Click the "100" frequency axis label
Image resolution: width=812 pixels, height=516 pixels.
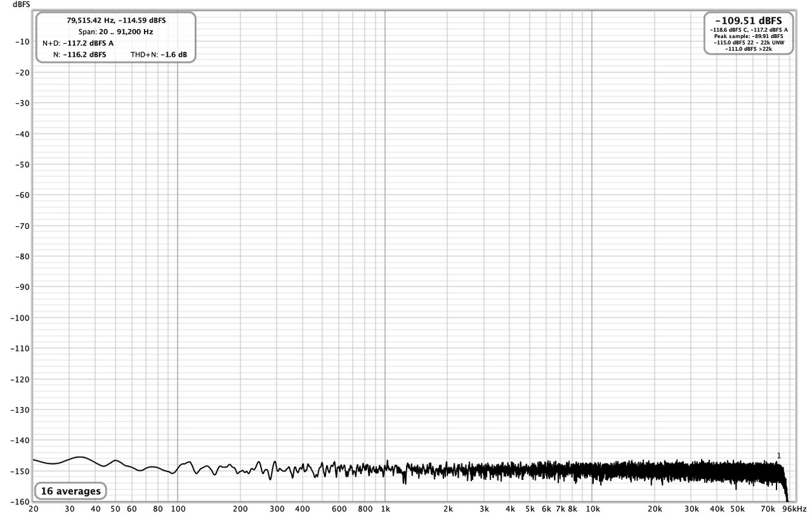click(x=178, y=509)
